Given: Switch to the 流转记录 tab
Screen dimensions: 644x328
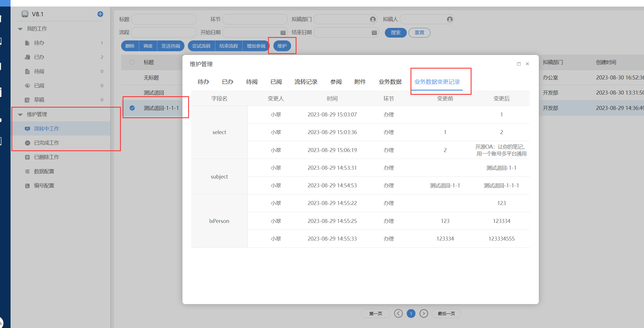Looking at the screenshot, I should pyautogui.click(x=306, y=82).
